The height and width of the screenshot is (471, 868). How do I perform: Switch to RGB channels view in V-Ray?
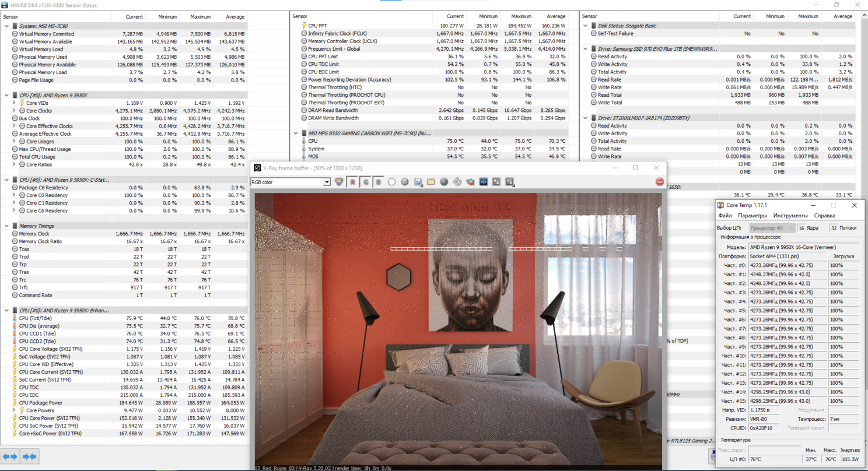coord(339,182)
